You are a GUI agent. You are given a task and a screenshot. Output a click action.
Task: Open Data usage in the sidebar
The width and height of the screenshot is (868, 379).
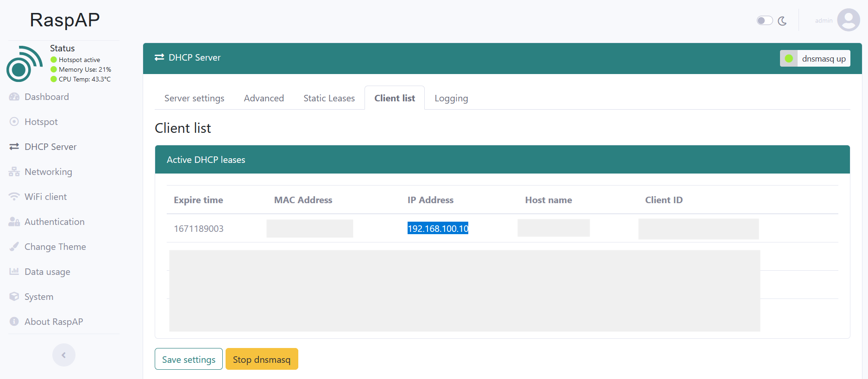pyautogui.click(x=47, y=272)
